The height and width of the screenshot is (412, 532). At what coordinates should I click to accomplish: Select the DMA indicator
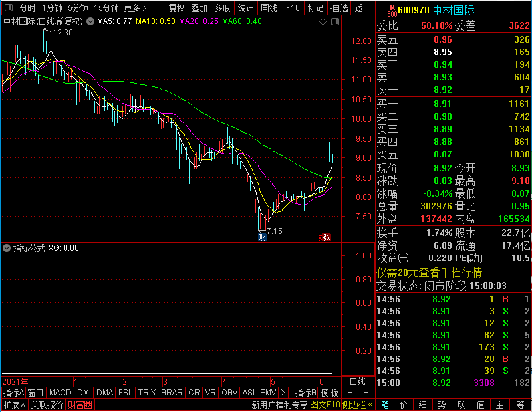(x=104, y=393)
